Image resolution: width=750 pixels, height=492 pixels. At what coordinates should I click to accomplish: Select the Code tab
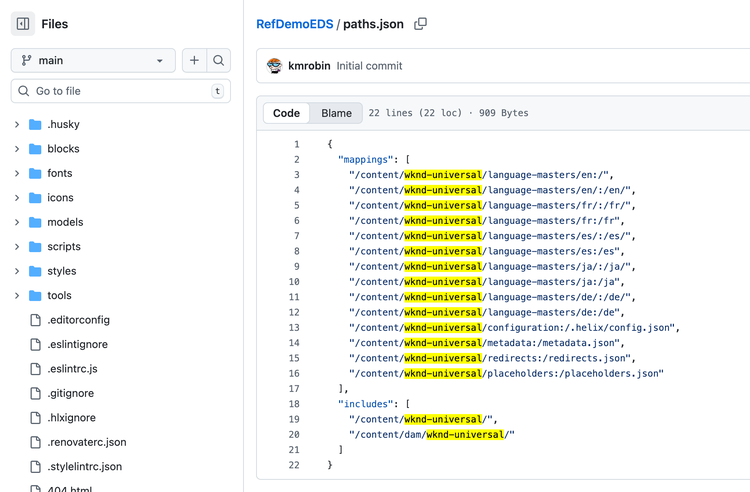pos(286,113)
